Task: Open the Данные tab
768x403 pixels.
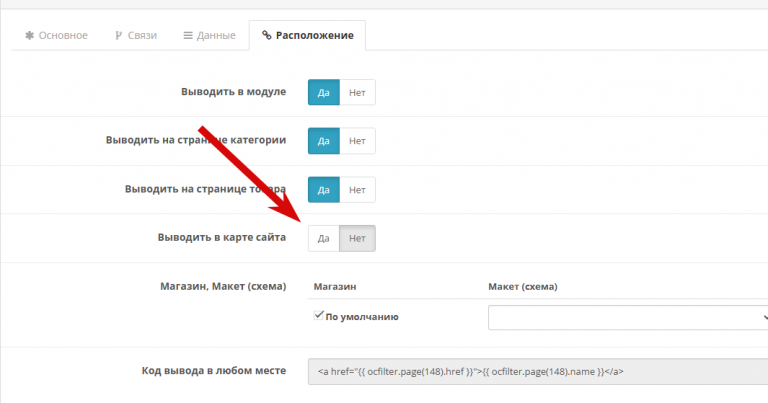Action: tap(210, 35)
